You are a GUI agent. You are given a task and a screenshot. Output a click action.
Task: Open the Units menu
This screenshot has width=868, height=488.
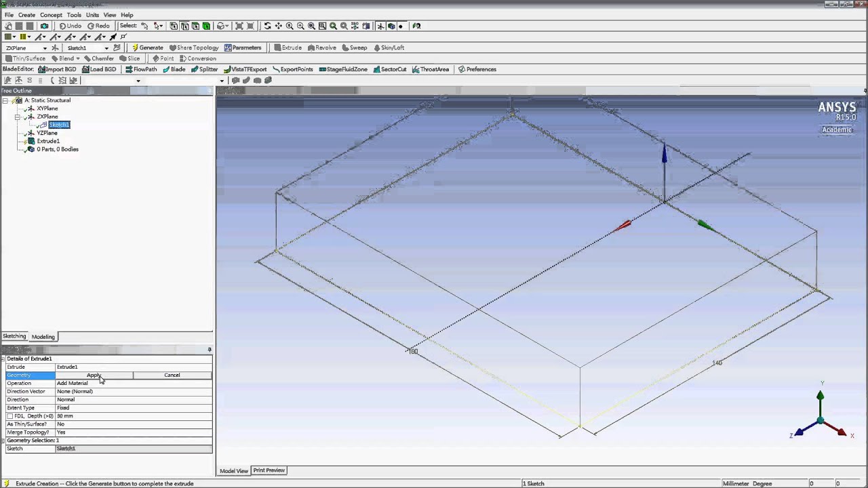click(x=92, y=15)
